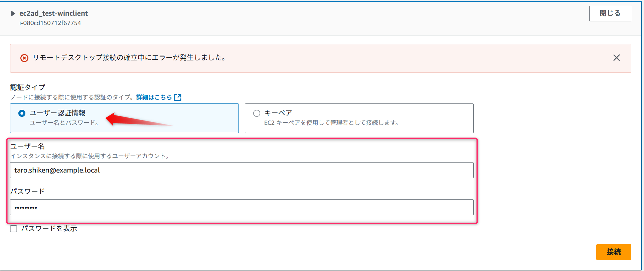Click the ユーザー名 field label
Image resolution: width=644 pixels, height=271 pixels.
(27, 146)
